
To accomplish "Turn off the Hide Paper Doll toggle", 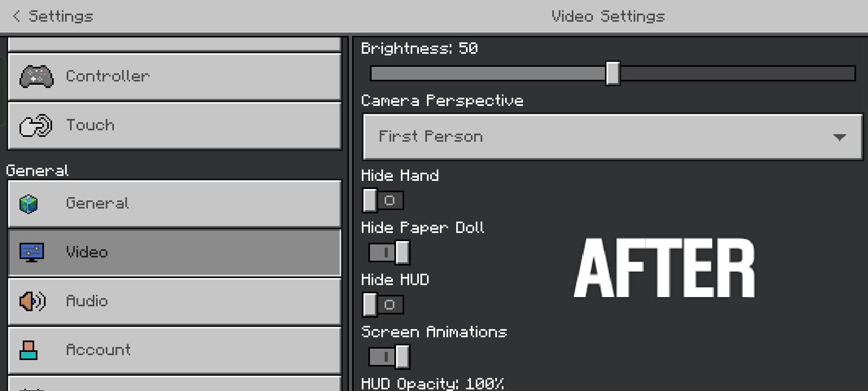I will 389,253.
